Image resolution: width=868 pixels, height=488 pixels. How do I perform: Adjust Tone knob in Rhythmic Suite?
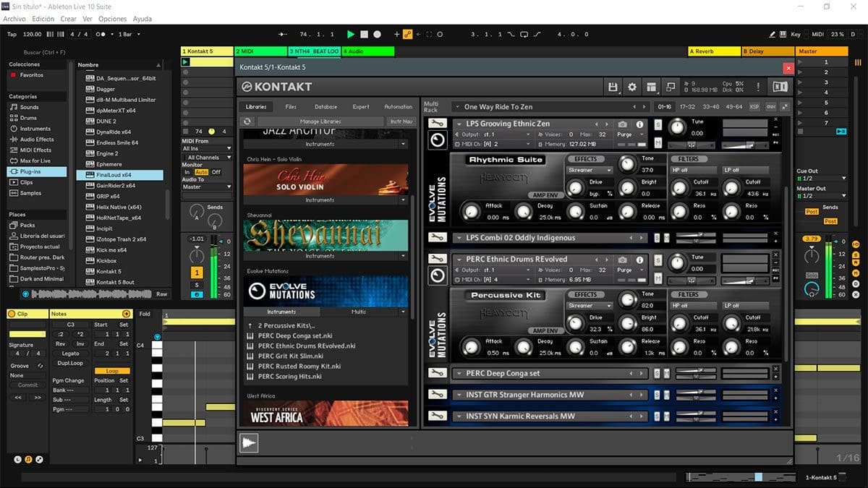pos(628,163)
